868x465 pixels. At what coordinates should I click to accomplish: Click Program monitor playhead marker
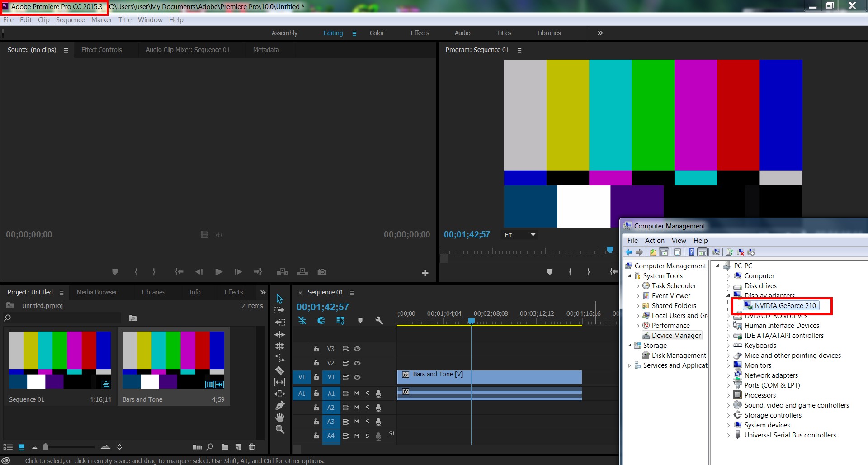pyautogui.click(x=610, y=250)
